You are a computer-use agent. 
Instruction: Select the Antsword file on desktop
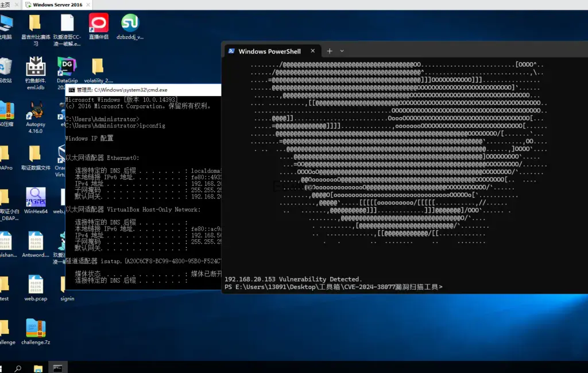(36, 243)
